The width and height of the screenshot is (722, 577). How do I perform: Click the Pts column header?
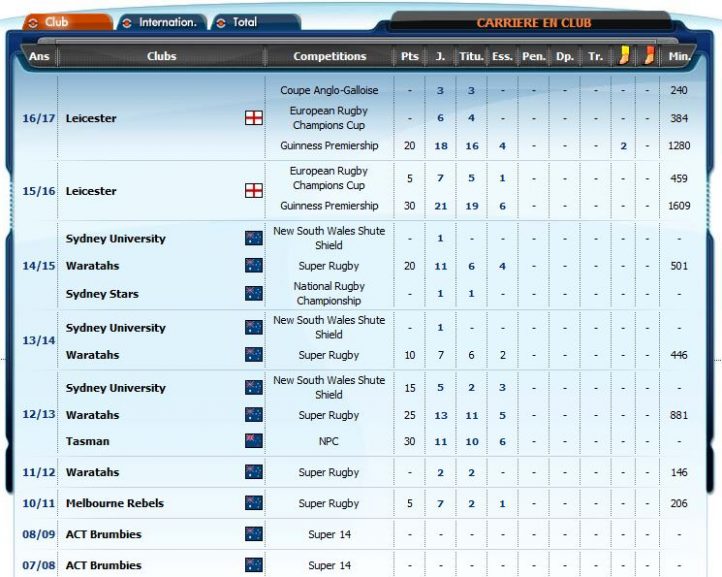click(409, 56)
